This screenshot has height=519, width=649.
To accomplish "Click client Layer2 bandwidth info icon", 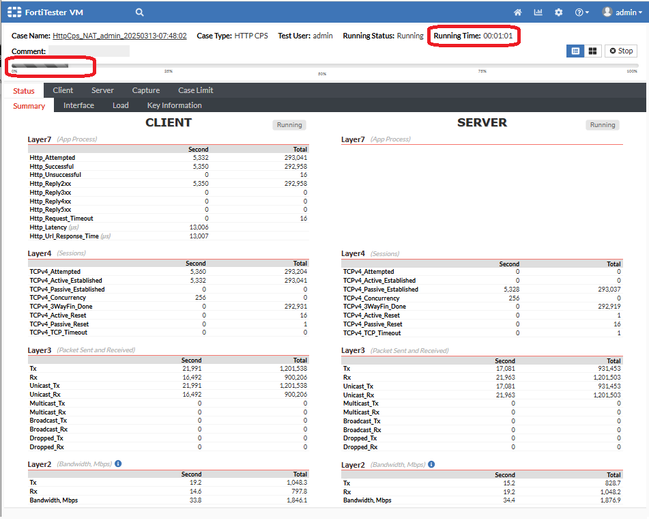I will point(119,464).
